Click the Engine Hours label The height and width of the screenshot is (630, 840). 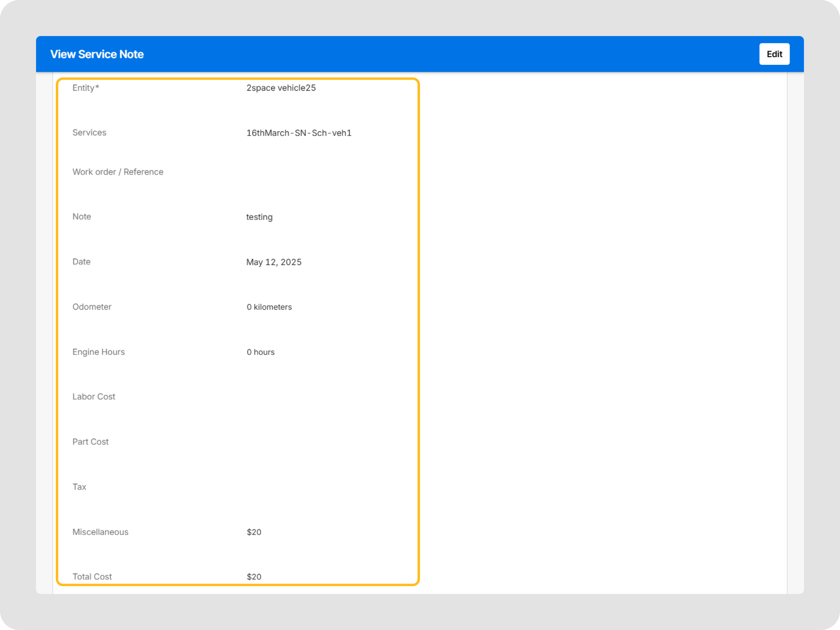click(x=98, y=352)
